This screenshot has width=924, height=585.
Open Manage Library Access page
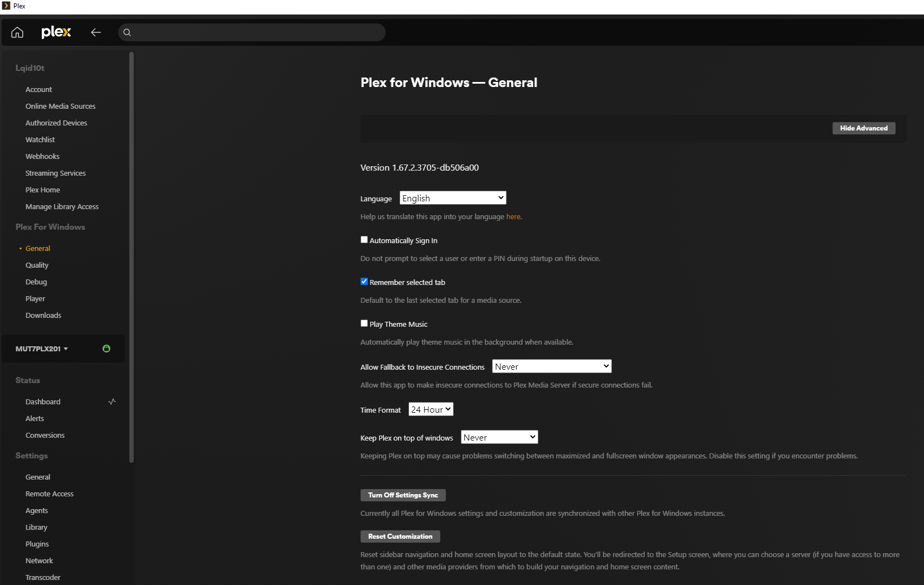click(62, 206)
